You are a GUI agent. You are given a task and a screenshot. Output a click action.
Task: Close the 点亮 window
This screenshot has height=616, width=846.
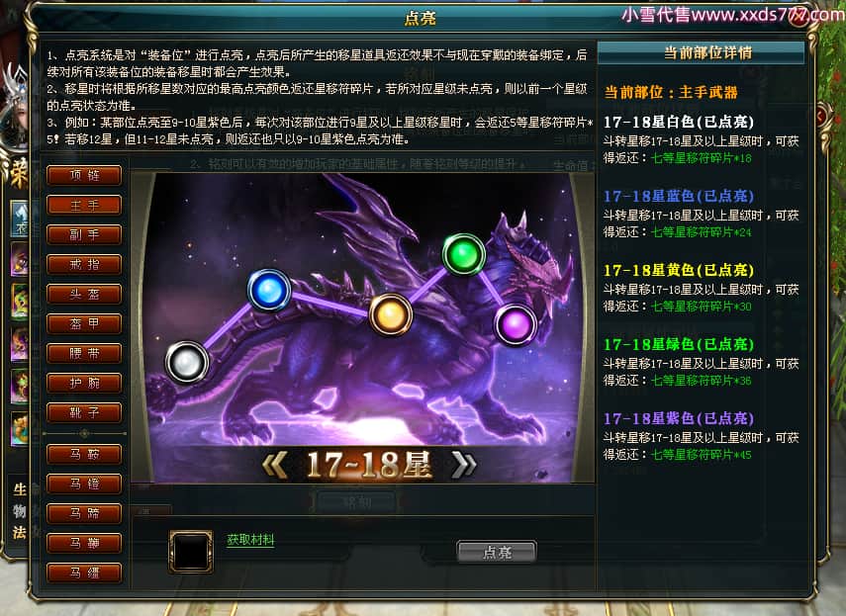click(x=799, y=18)
